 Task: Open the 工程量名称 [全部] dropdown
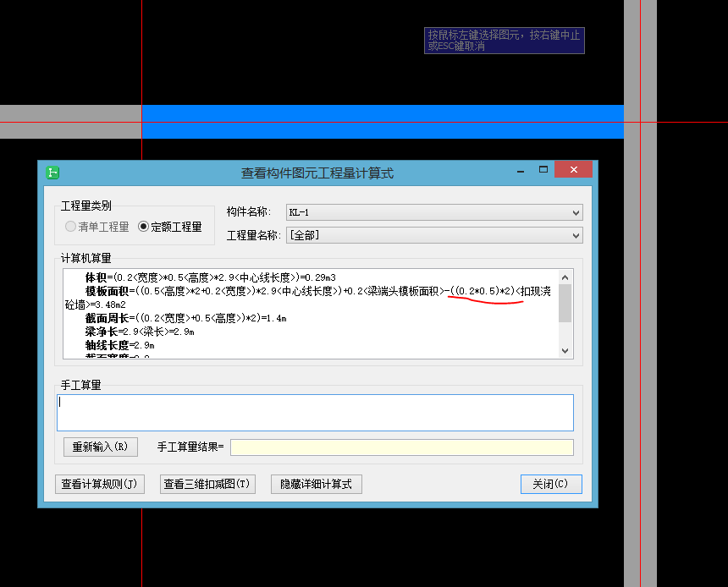coord(434,235)
